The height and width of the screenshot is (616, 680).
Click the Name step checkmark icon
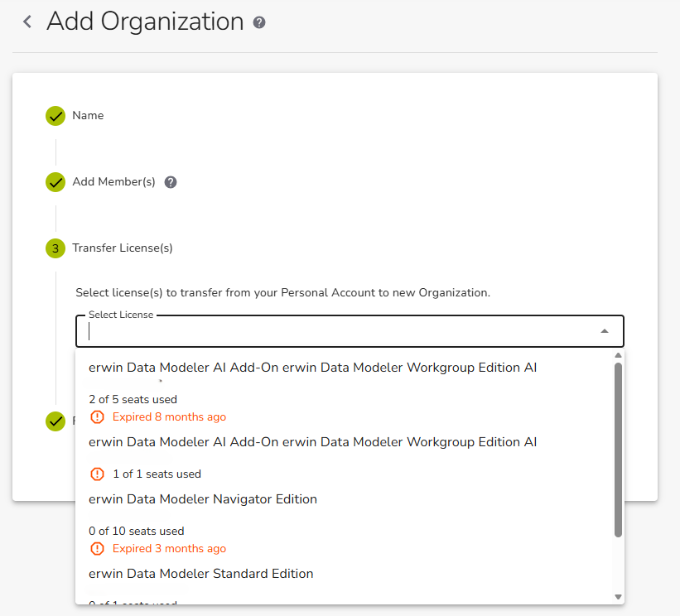pyautogui.click(x=55, y=116)
